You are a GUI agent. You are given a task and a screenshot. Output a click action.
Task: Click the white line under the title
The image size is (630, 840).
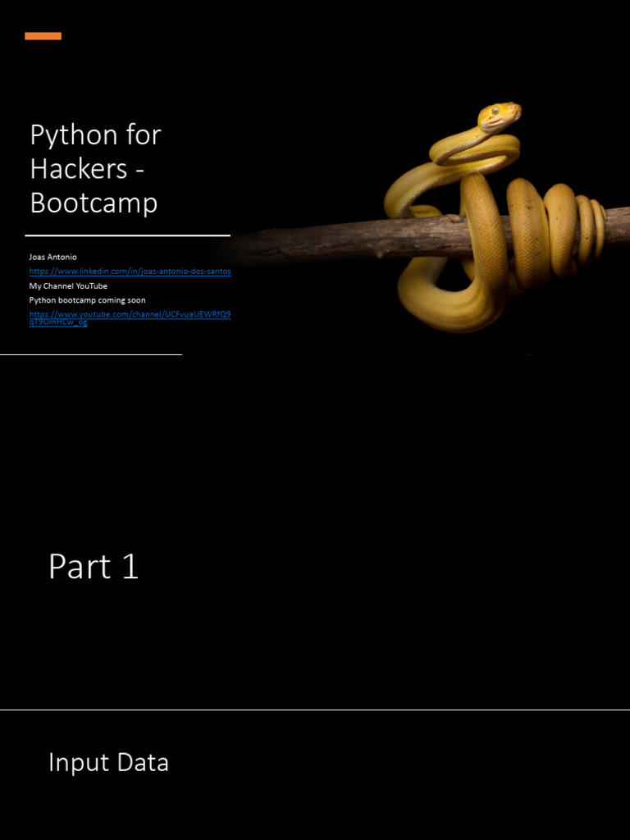tap(127, 235)
